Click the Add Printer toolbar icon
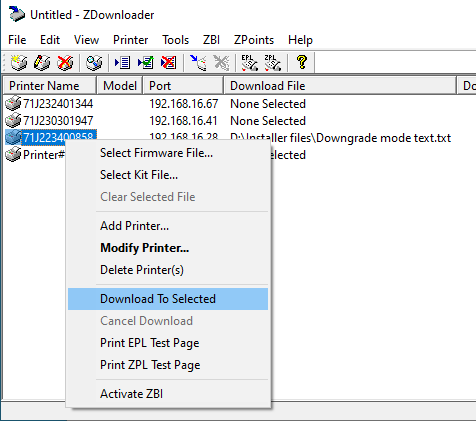 pyautogui.click(x=19, y=62)
